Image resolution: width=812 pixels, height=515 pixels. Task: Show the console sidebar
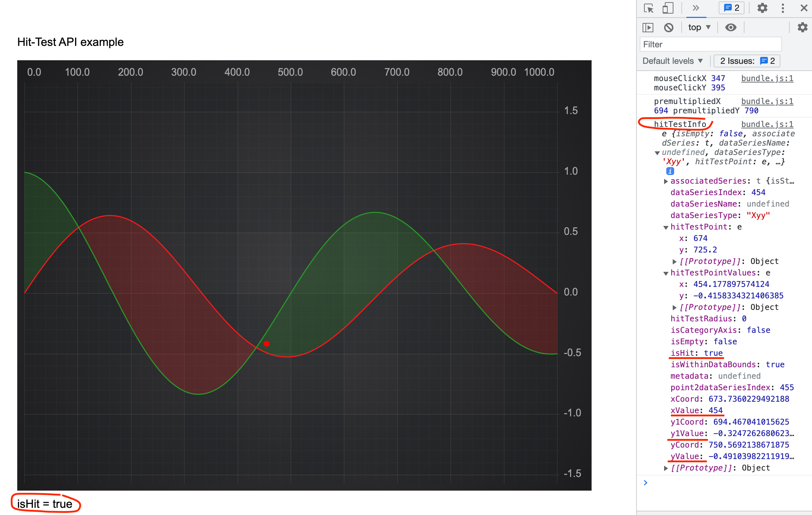[648, 27]
